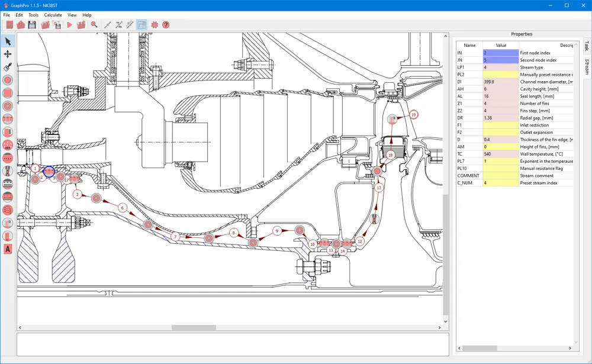Open the Calculate menu
This screenshot has width=592, height=364.
(53, 15)
